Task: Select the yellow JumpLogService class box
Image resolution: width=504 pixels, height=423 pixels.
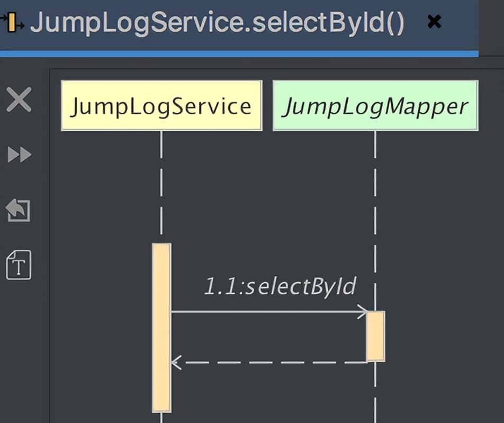Action: [x=161, y=106]
